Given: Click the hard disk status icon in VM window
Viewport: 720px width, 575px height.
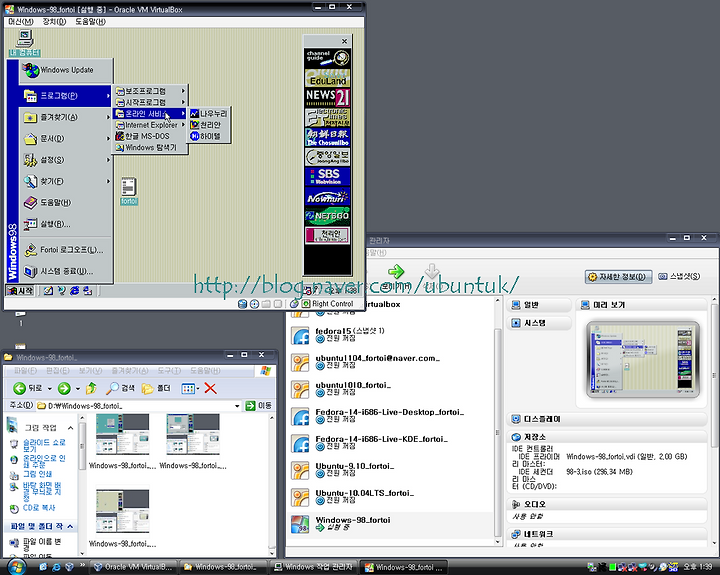Looking at the screenshot, I should pyautogui.click(x=242, y=304).
